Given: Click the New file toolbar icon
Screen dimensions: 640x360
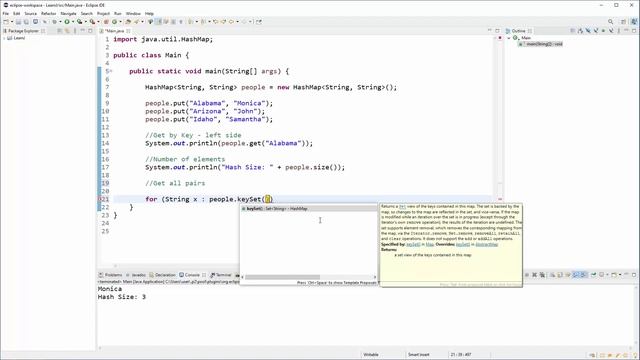Looking at the screenshot, I should 6,22.
